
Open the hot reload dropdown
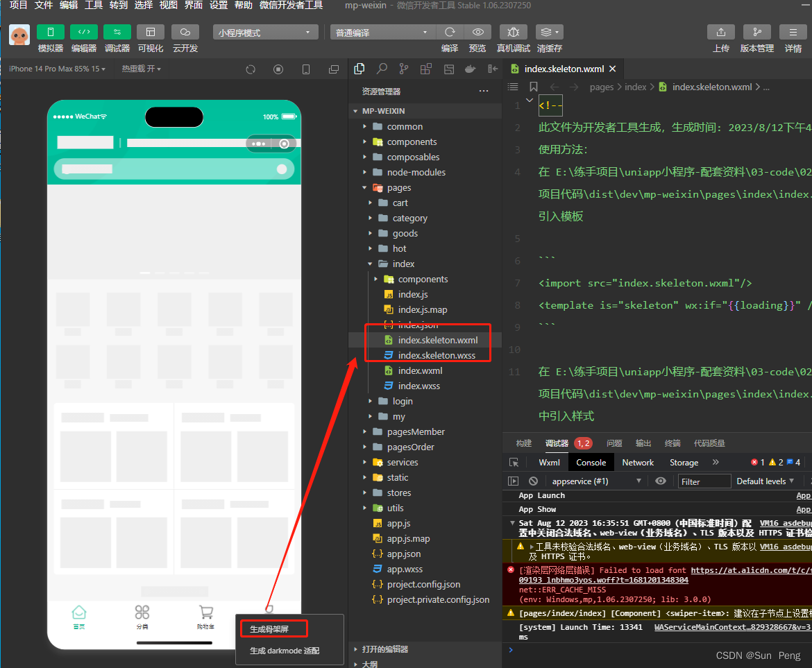point(142,69)
